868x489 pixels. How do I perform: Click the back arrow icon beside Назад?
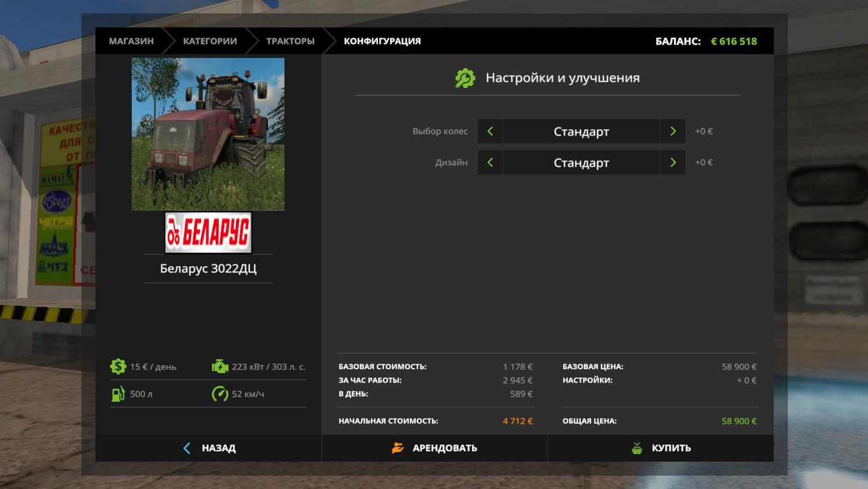pos(186,448)
